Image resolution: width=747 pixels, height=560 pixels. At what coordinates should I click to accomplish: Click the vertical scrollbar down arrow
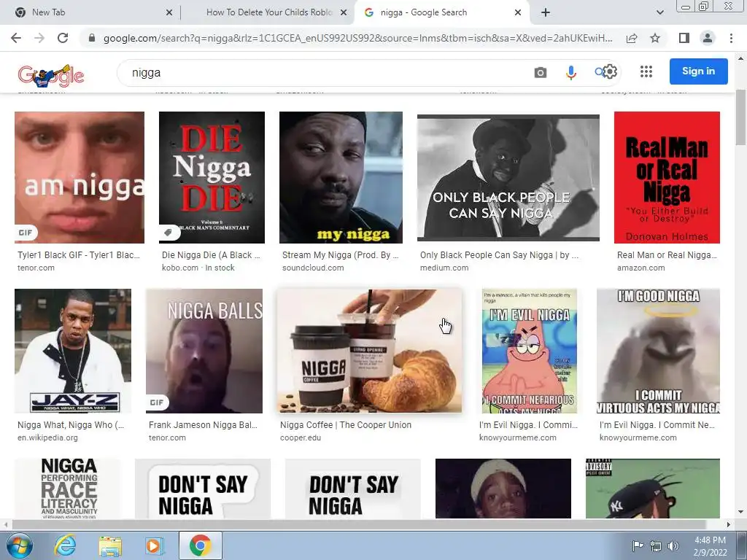[x=740, y=513]
